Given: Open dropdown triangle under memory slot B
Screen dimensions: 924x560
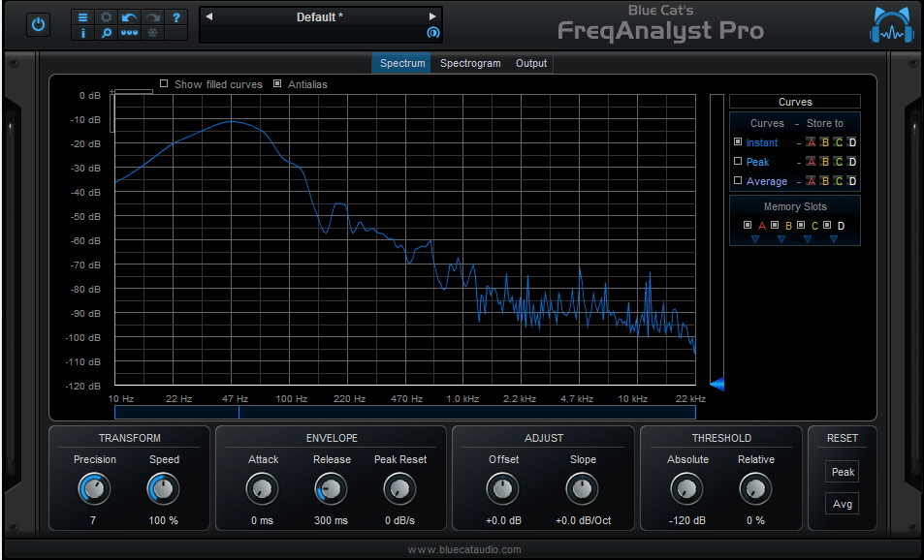Looking at the screenshot, I should coord(781,239).
